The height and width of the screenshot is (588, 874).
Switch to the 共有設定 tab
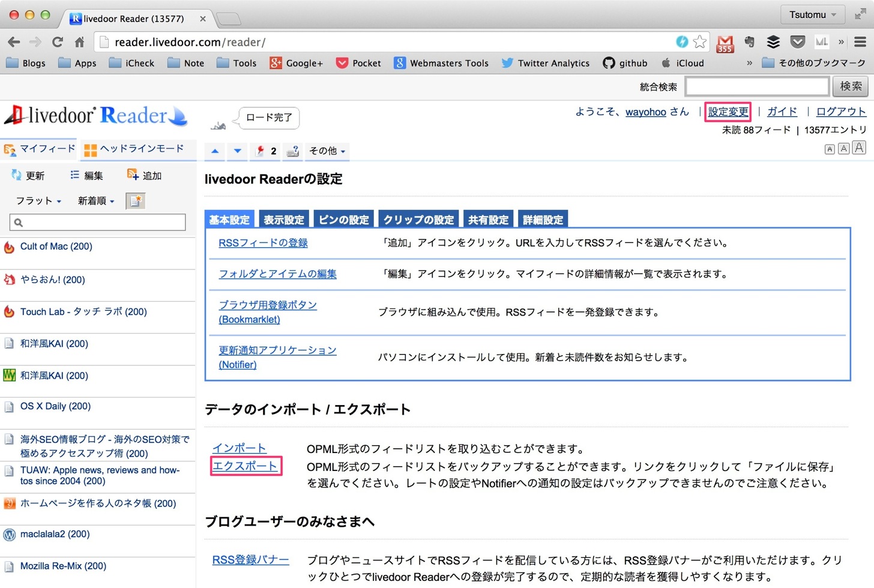click(488, 220)
